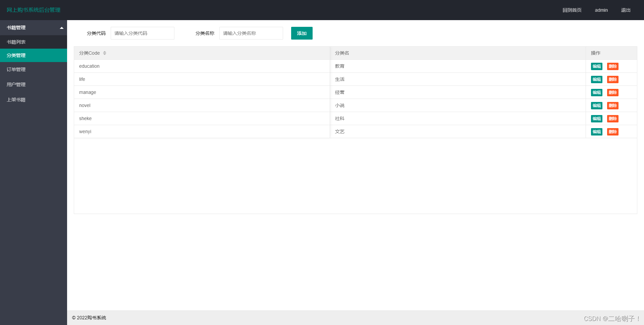Select the wenyi code cell

click(x=202, y=131)
